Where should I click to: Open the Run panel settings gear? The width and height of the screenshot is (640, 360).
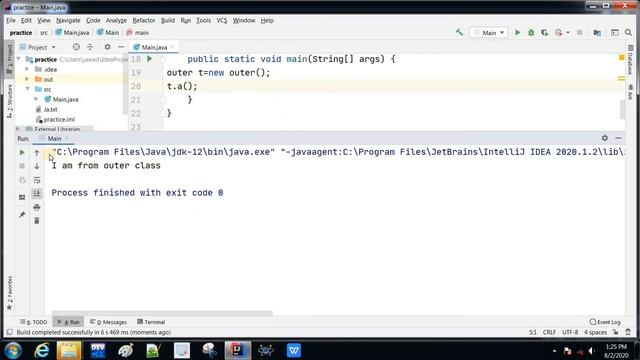pos(604,138)
